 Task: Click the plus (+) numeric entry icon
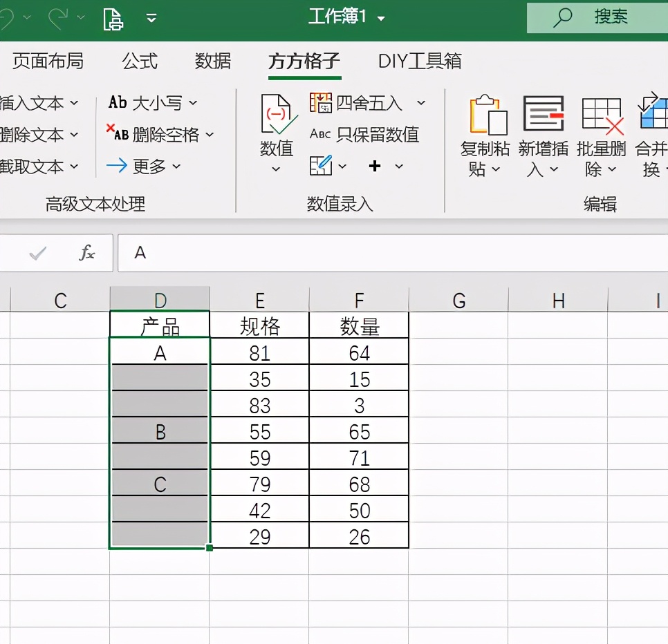point(374,166)
